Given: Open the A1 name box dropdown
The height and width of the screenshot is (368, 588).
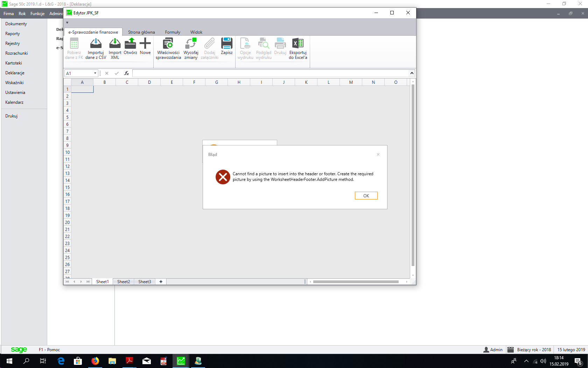Looking at the screenshot, I should (95, 73).
